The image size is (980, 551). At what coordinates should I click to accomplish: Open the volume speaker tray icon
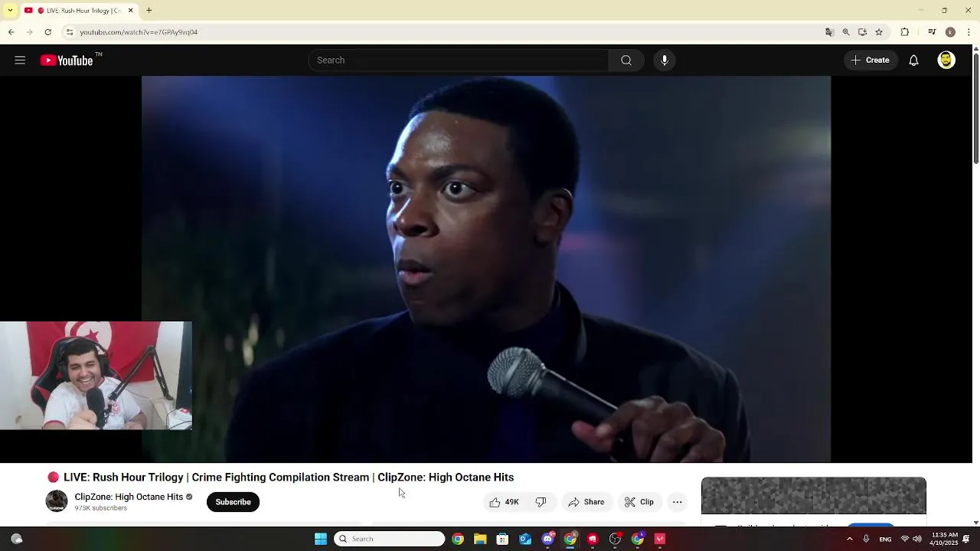(917, 539)
